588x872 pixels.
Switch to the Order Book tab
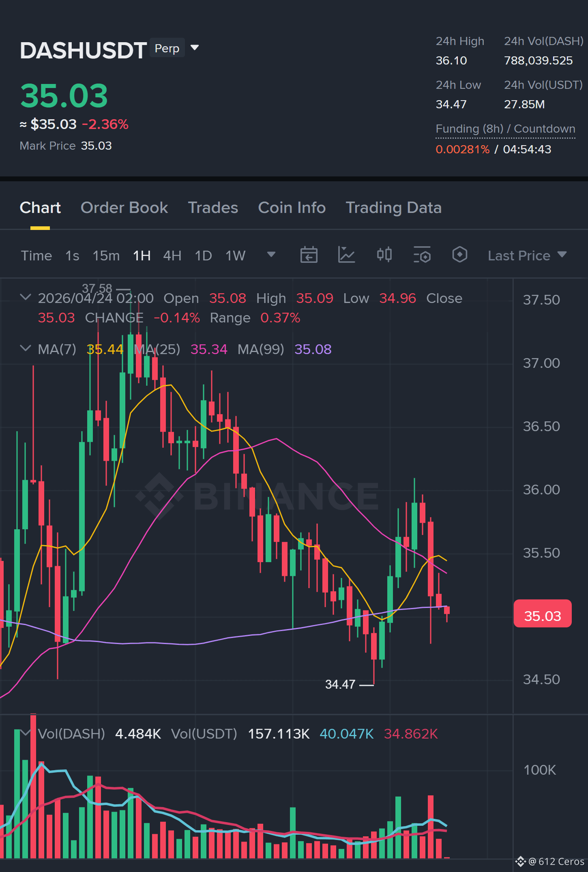pyautogui.click(x=124, y=208)
